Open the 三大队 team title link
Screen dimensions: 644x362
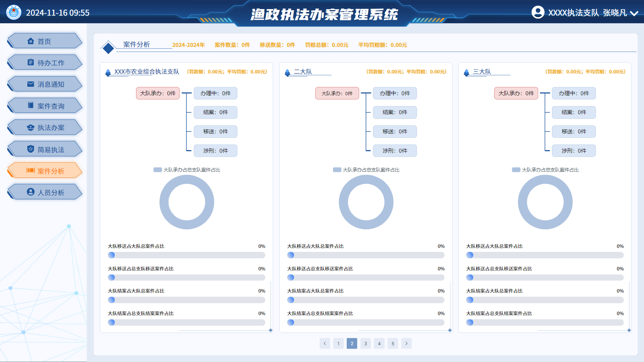pos(482,72)
